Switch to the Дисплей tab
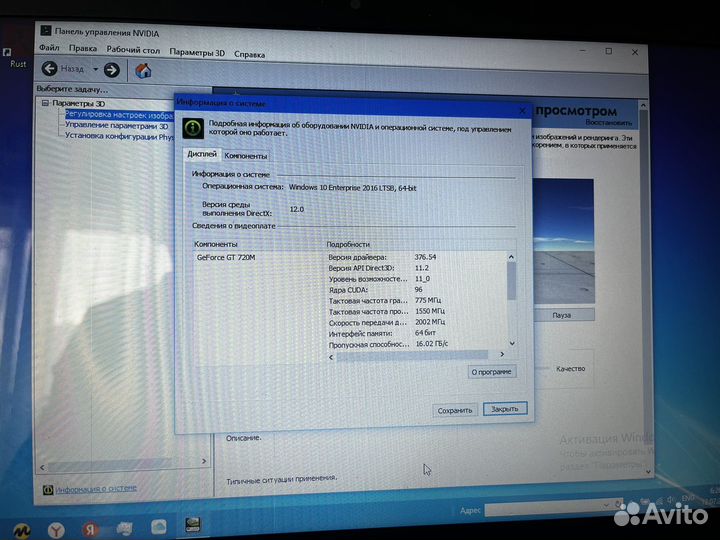Screen dimensions: 720x540 [x=202, y=154]
